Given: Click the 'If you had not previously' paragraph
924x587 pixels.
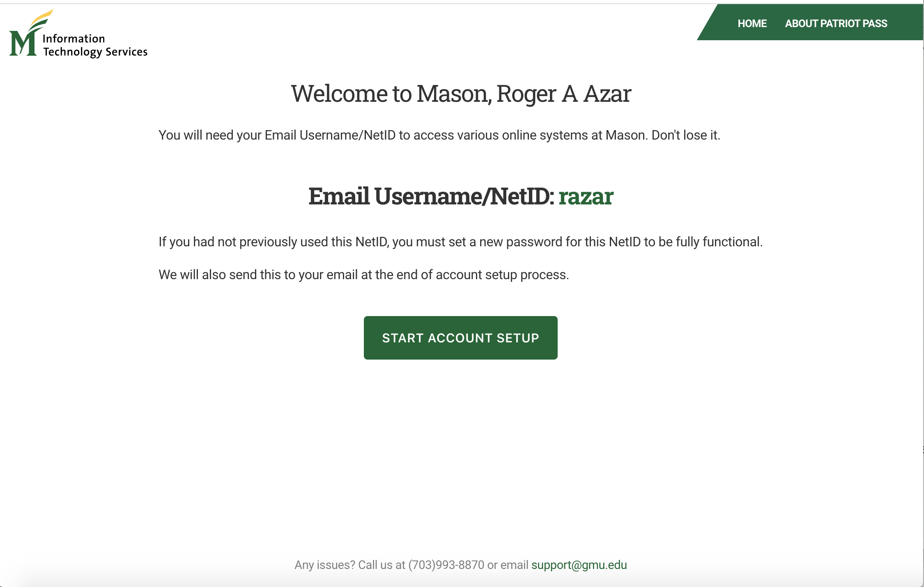Looking at the screenshot, I should (x=411, y=242).
